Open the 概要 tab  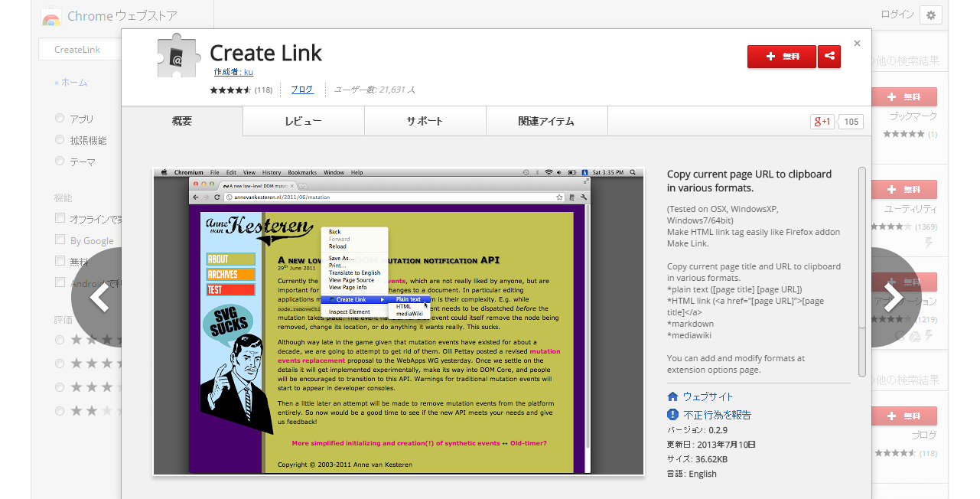182,121
